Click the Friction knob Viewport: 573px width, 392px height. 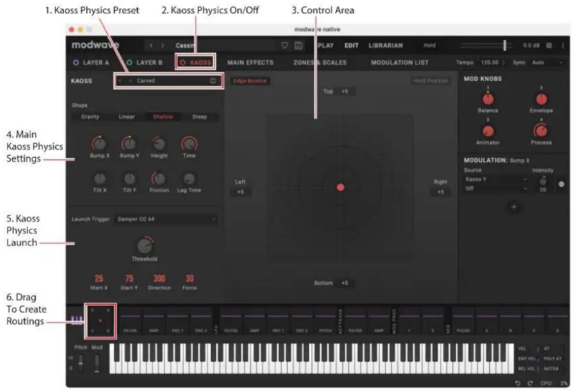click(x=159, y=179)
